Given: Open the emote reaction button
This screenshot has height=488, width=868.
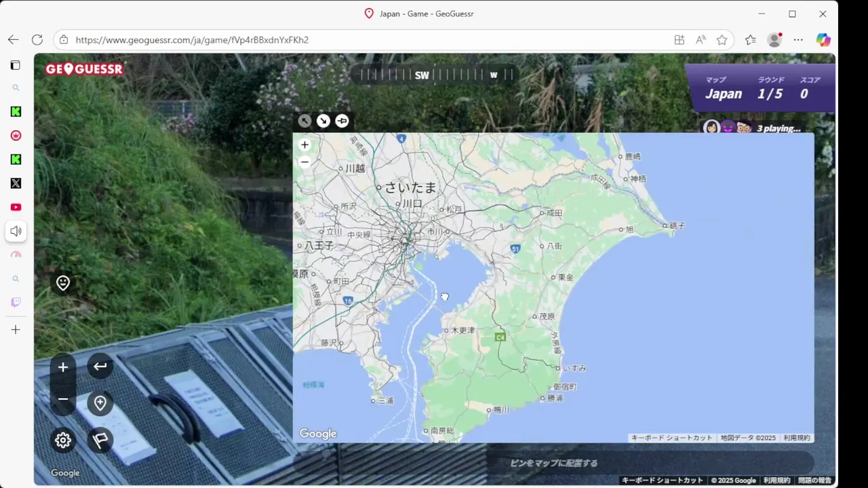Looking at the screenshot, I should tap(63, 283).
